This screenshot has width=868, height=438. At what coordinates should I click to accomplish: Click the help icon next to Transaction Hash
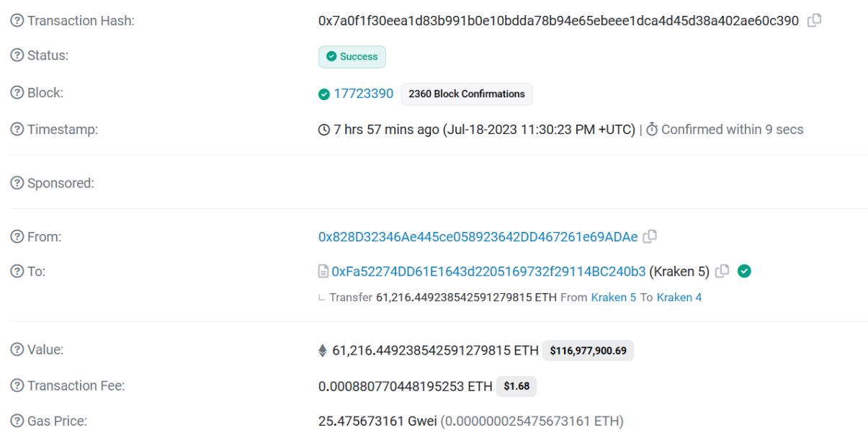click(x=16, y=22)
